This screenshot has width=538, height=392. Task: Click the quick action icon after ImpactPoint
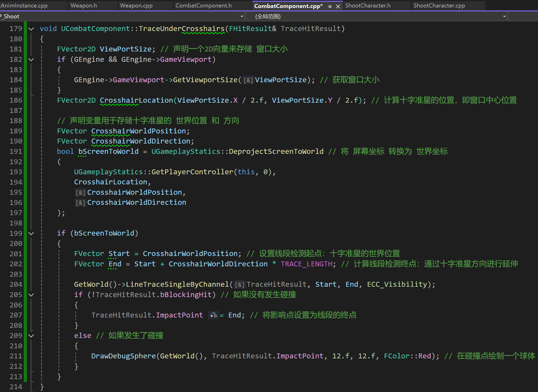pyautogui.click(x=214, y=315)
